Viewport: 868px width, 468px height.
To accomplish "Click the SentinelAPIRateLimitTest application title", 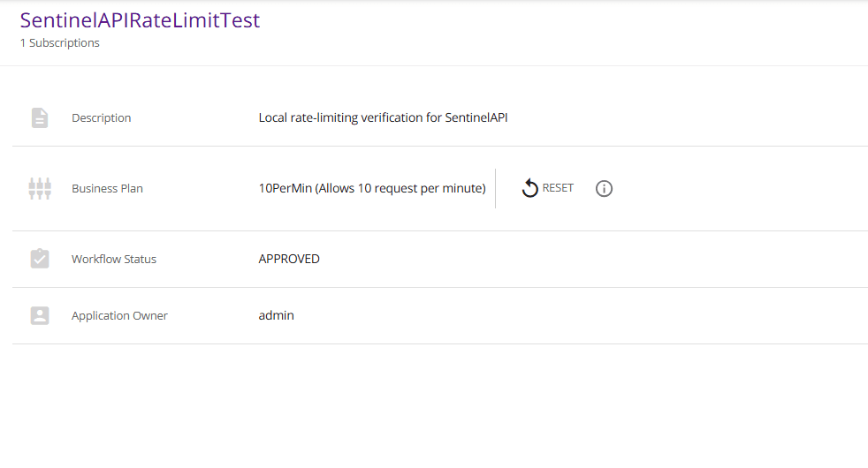I will tap(140, 20).
